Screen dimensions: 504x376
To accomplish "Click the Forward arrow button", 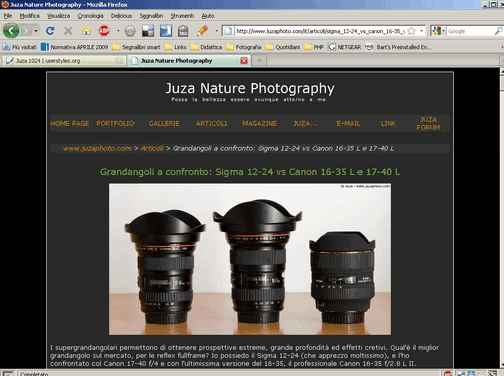I will 27,31.
